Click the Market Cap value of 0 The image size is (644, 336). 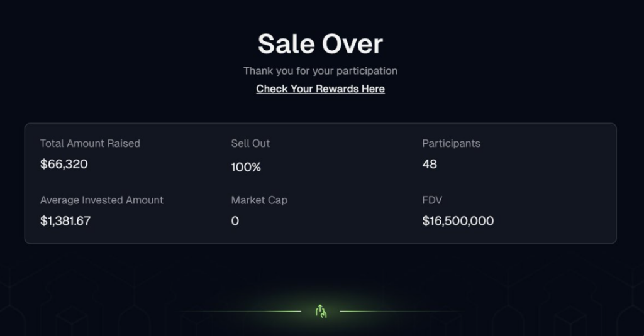[x=235, y=221]
